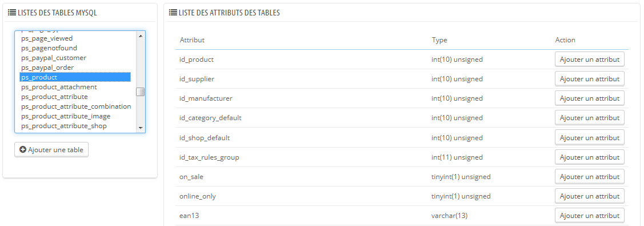This screenshot has width=644, height=226.
Task: Click table list scrollbar down arrow
Action: (141, 128)
